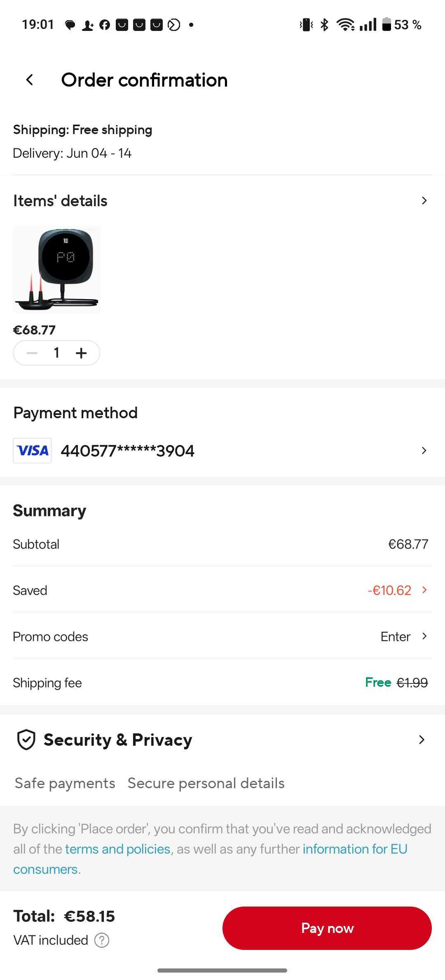This screenshot has width=445, height=980.
Task: Tap the bottom home gesture bar
Action: tap(222, 971)
